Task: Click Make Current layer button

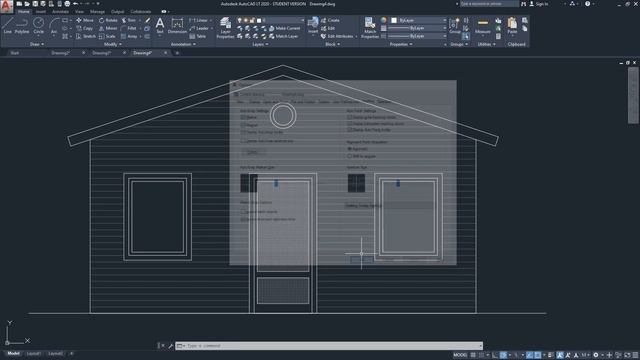Action: [284, 28]
